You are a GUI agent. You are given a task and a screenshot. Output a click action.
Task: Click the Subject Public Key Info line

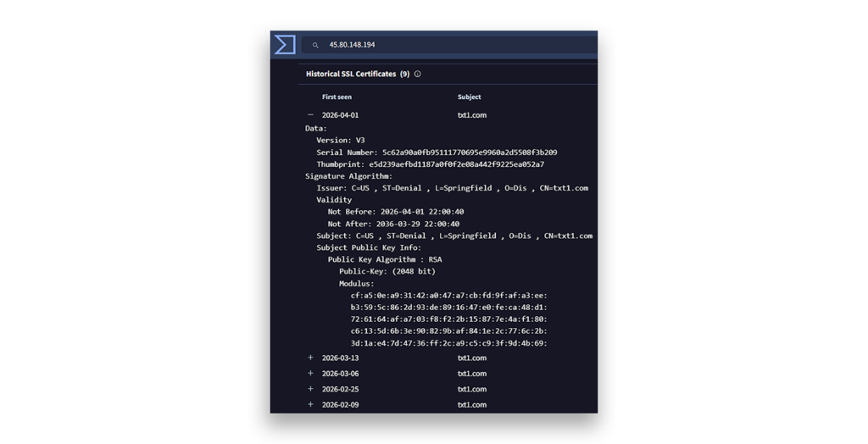[369, 248]
